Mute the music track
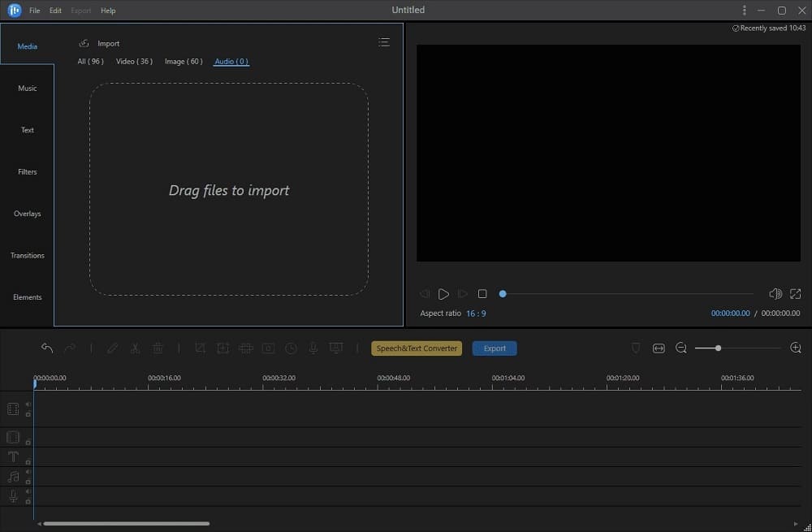 coord(28,472)
